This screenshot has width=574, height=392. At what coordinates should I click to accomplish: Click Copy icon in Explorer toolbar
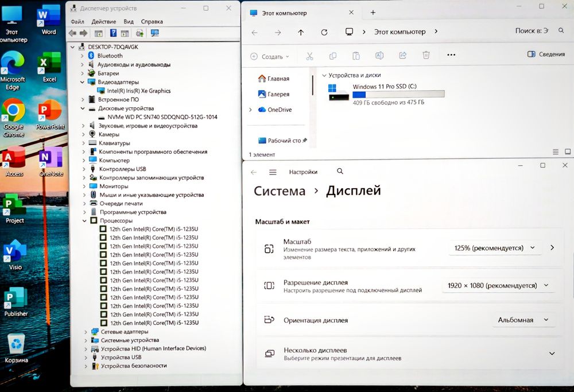[333, 56]
